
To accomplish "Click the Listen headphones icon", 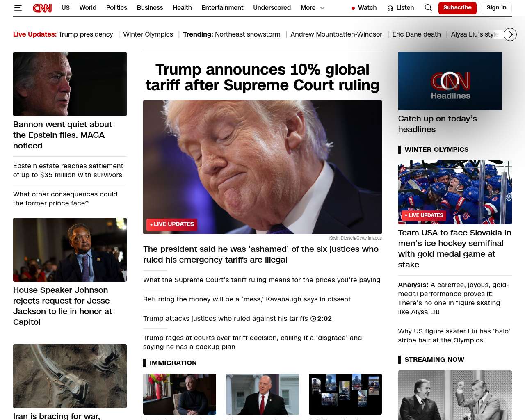I will (390, 8).
